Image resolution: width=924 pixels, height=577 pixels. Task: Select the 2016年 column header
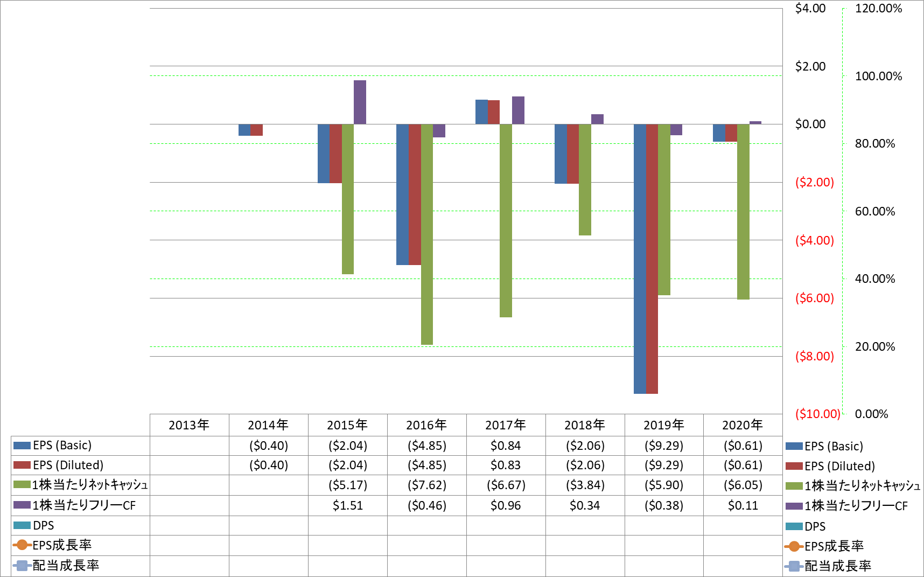pos(426,425)
